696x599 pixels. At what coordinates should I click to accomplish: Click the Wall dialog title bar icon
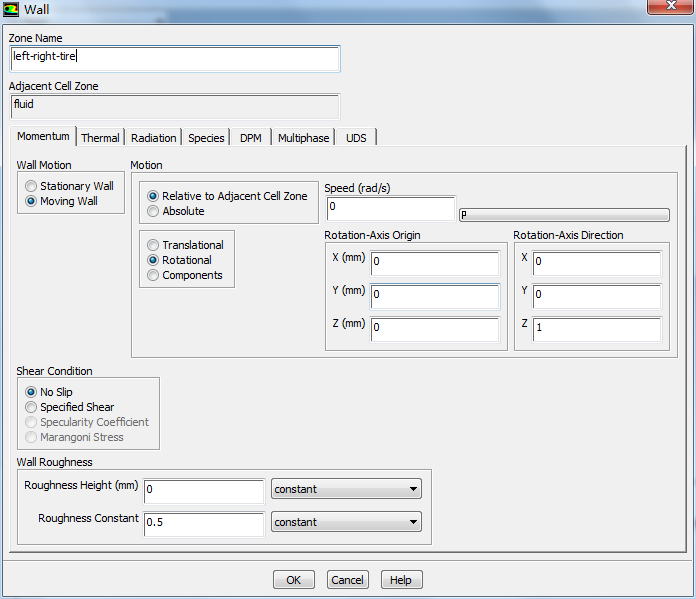point(11,9)
